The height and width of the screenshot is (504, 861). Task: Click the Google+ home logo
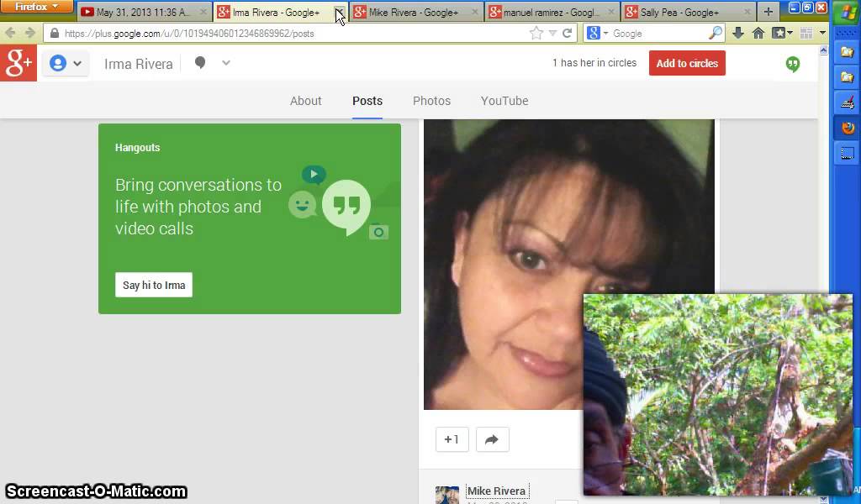[x=18, y=64]
